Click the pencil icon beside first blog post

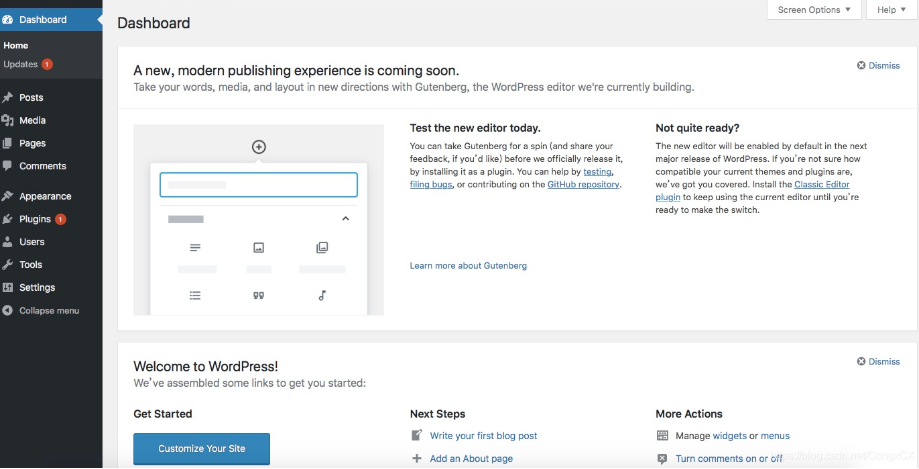[x=417, y=435]
